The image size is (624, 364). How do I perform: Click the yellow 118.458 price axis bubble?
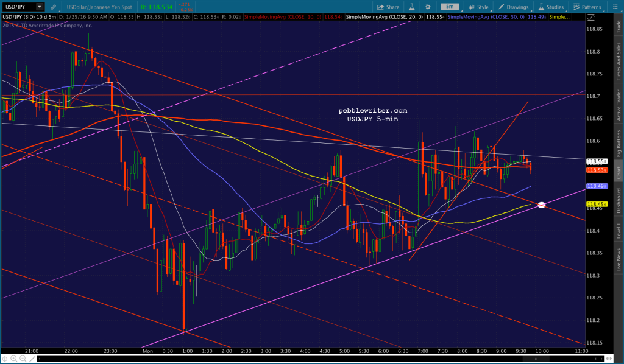click(597, 204)
